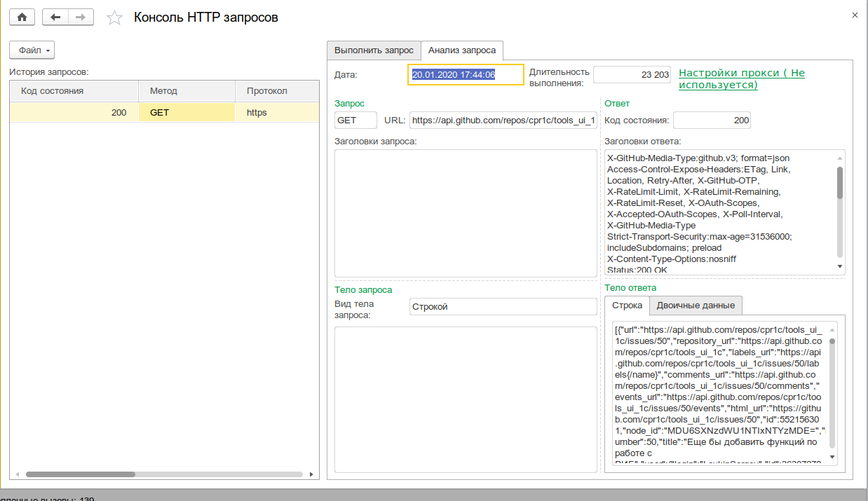Screen dimensions: 868x501
Task: Select the Строка response body tab
Action: tap(627, 306)
